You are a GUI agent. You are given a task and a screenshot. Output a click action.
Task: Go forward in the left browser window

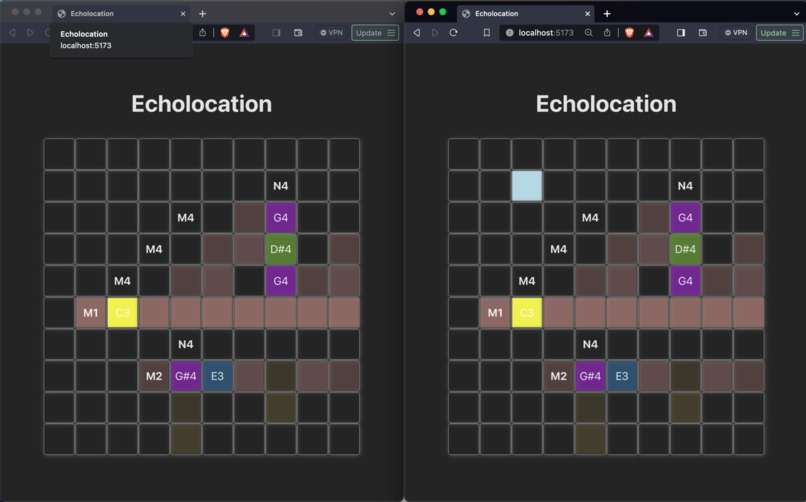(x=30, y=33)
